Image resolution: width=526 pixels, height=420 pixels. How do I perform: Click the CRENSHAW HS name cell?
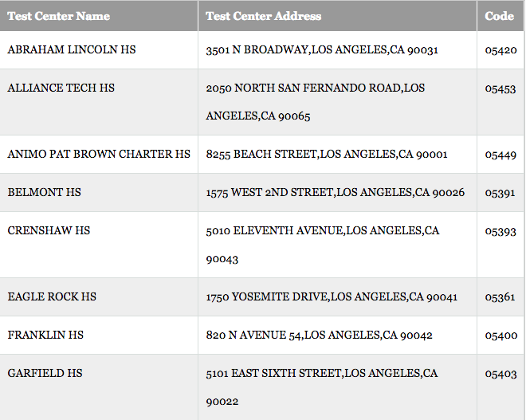pos(49,230)
